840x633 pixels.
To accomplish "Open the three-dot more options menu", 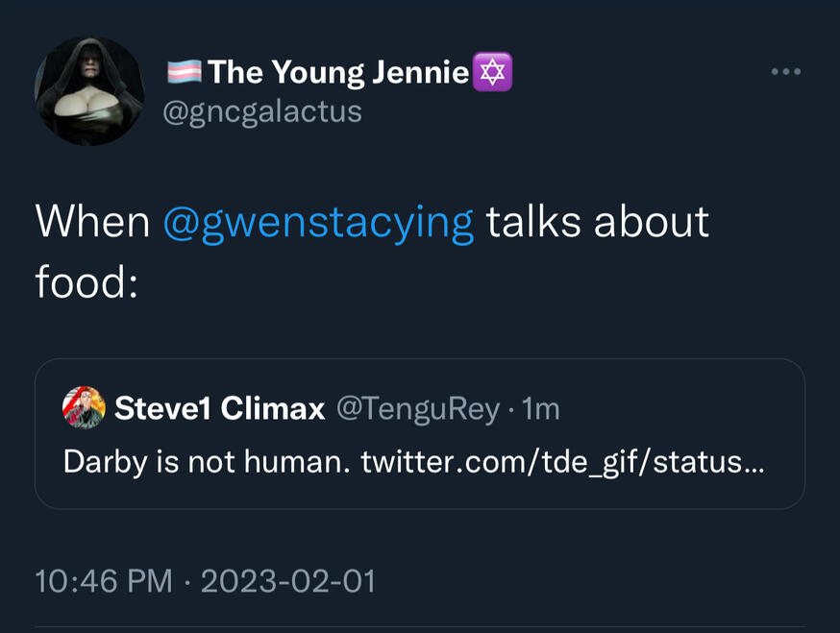I will tap(785, 72).
